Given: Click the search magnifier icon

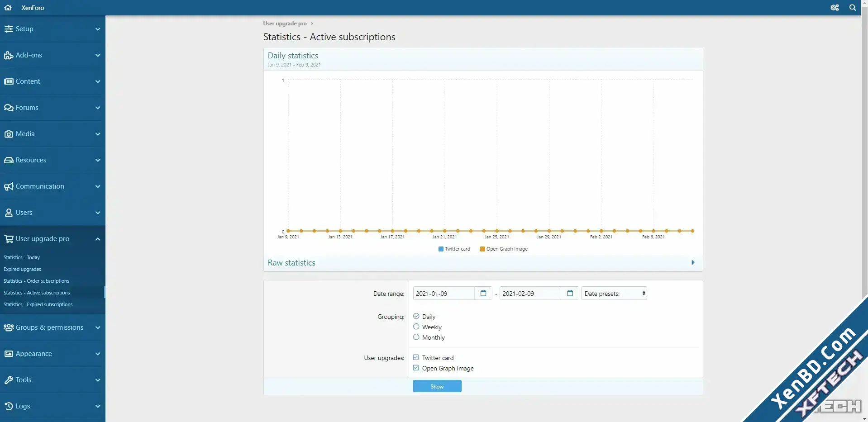Looking at the screenshot, I should pos(853,8).
